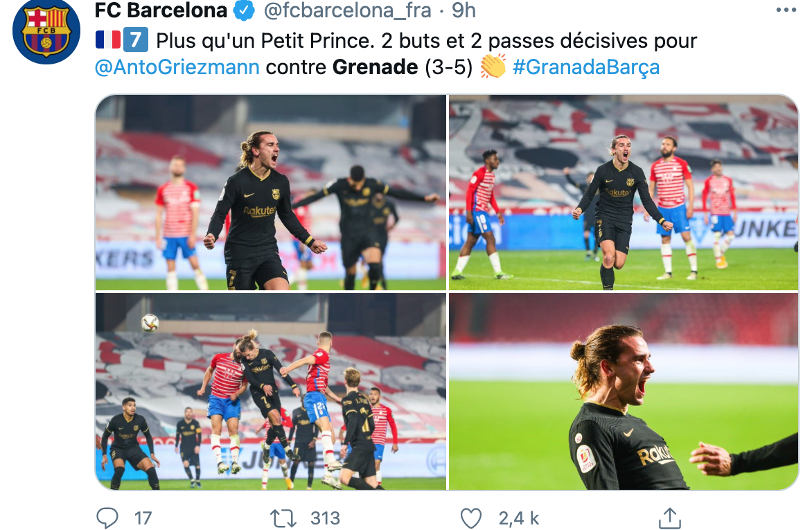Open bottom-left photo of aerial header duel
This screenshot has width=812, height=530.
coord(271,391)
